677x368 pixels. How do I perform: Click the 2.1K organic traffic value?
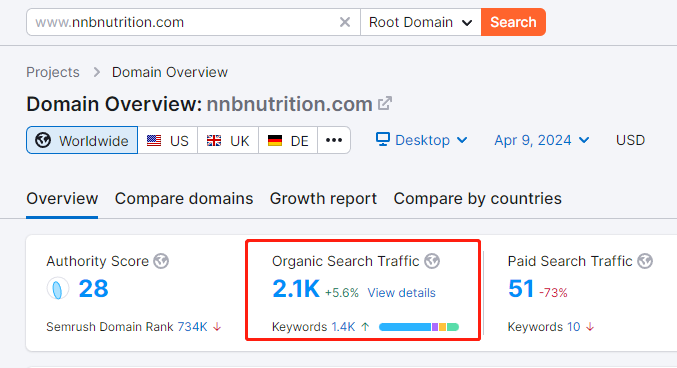(296, 289)
